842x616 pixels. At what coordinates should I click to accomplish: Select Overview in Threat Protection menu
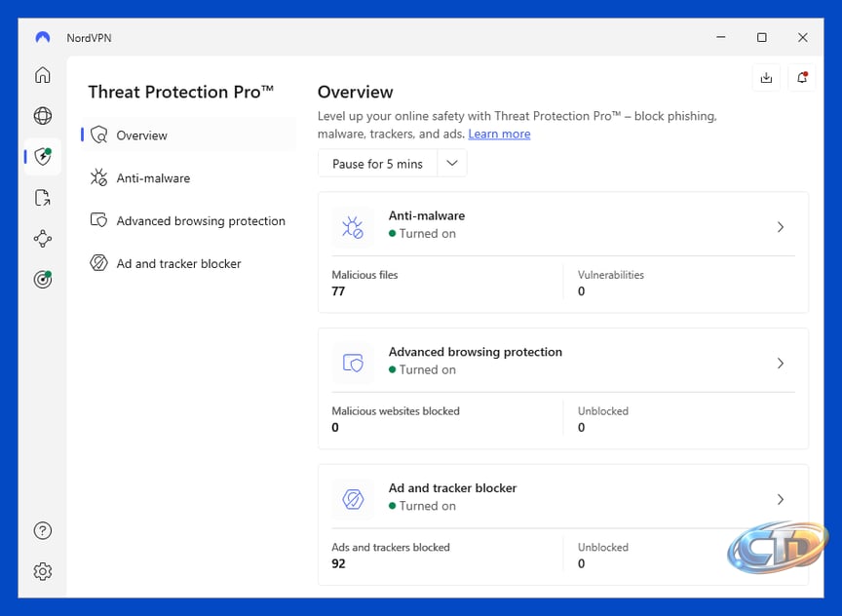tap(188, 135)
